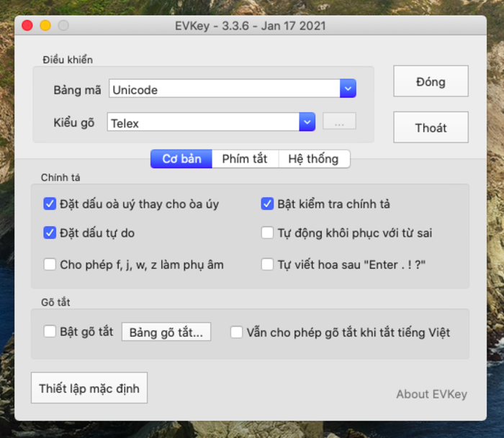The width and height of the screenshot is (504, 438).
Task: Enable Bật gõ tắt checkbox
Action: pyautogui.click(x=50, y=332)
